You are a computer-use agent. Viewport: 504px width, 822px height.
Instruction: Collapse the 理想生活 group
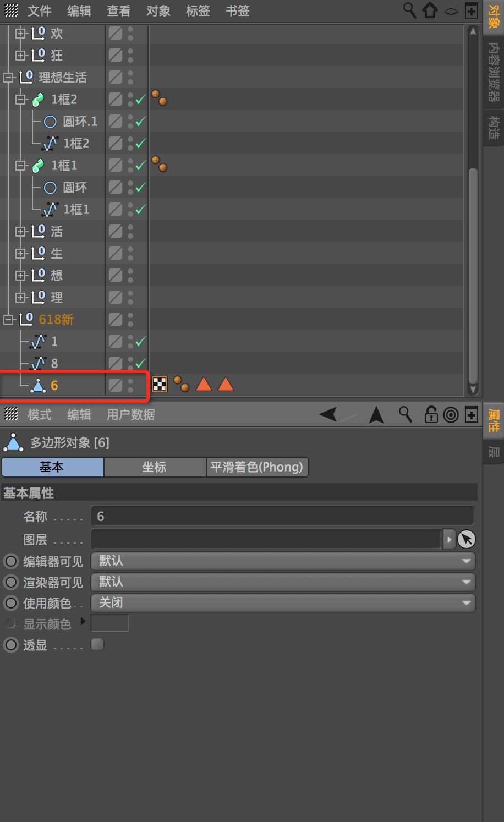[9, 78]
